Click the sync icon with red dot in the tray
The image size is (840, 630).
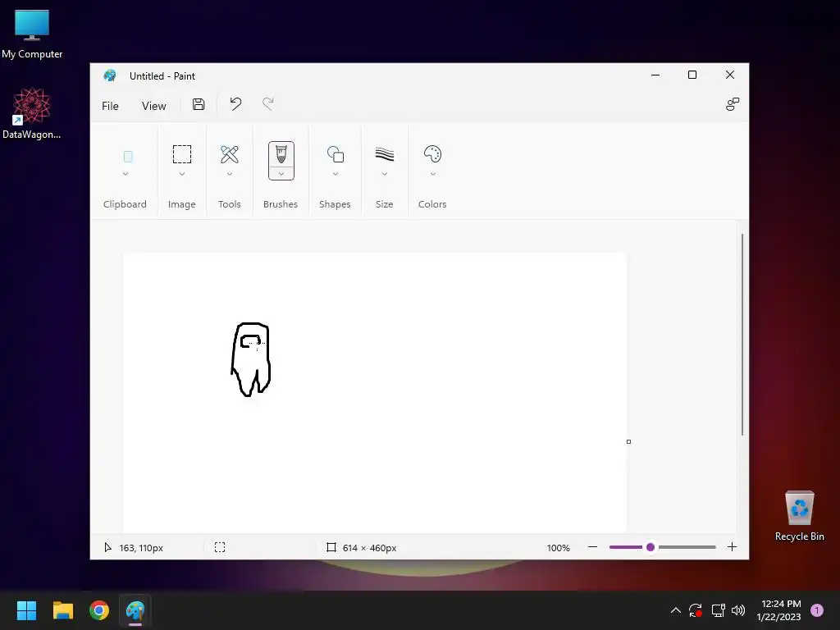tap(696, 610)
